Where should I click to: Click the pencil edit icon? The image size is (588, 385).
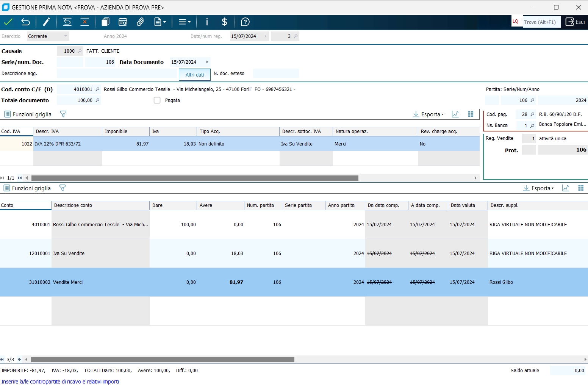46,22
